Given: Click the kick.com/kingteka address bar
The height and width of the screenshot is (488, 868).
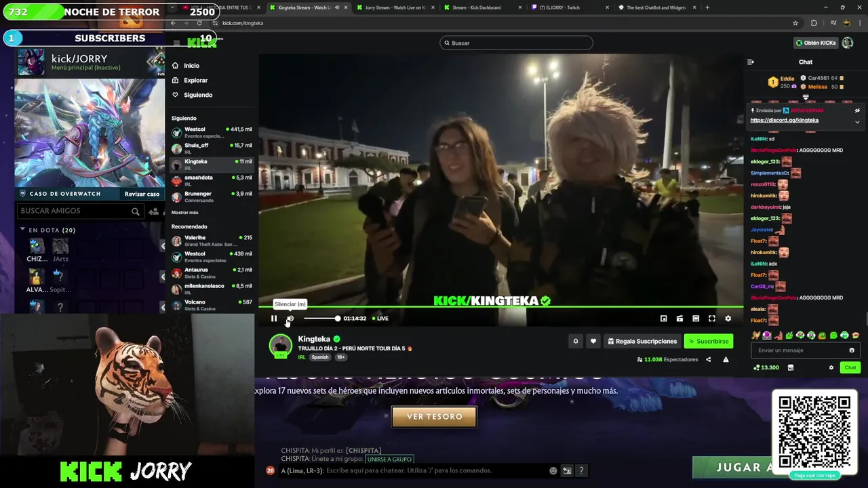Looking at the screenshot, I should coord(505,23).
